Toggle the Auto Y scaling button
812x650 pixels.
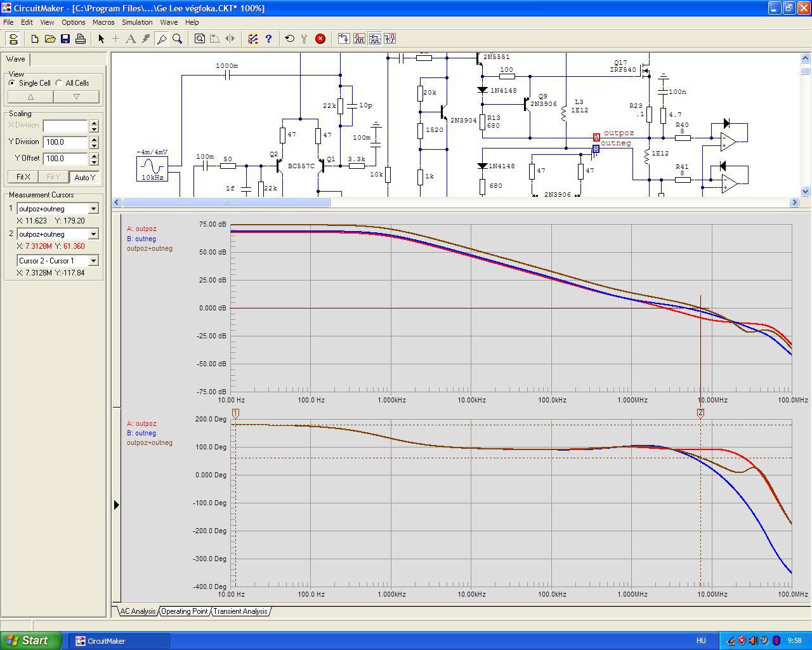click(84, 177)
